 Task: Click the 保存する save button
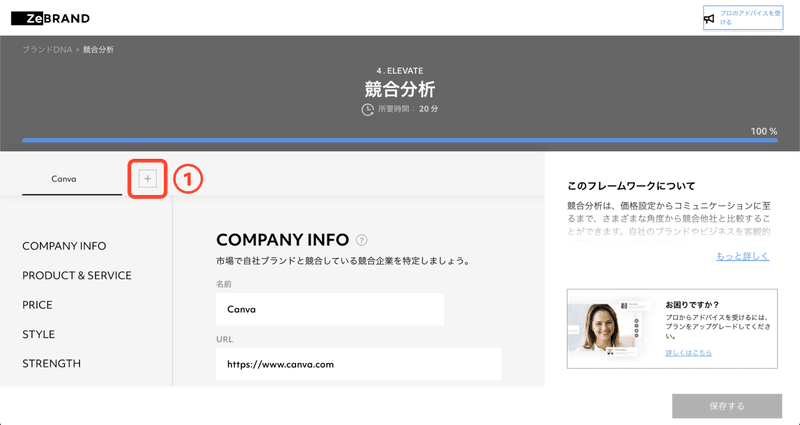(x=727, y=406)
